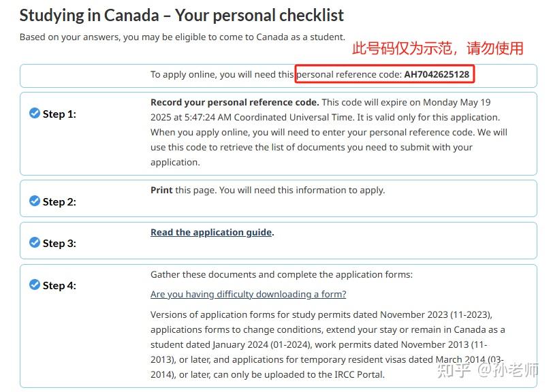The height and width of the screenshot is (392, 553).
Task: Click the eligibility subtitle under the heading
Action: click(x=182, y=37)
